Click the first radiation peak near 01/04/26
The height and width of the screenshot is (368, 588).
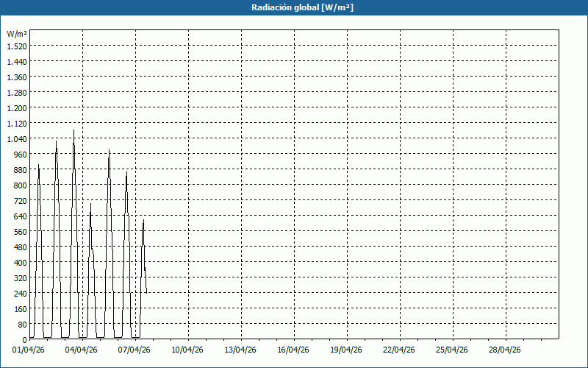pos(38,166)
